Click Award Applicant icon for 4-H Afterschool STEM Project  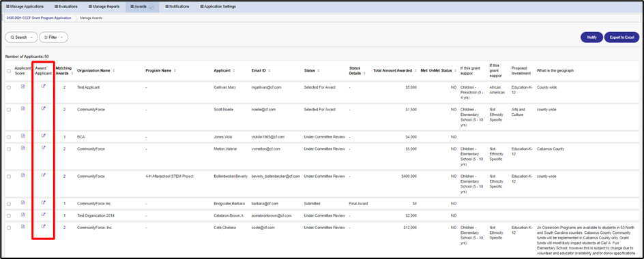pyautogui.click(x=43, y=175)
